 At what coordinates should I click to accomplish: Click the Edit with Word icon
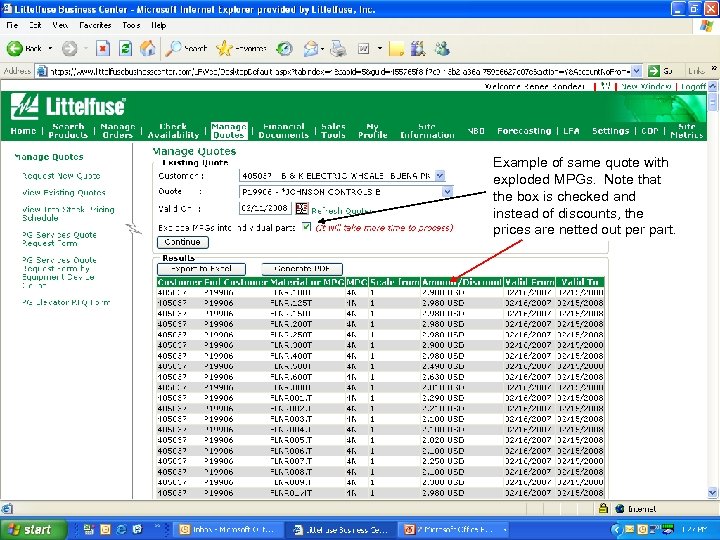tap(364, 48)
